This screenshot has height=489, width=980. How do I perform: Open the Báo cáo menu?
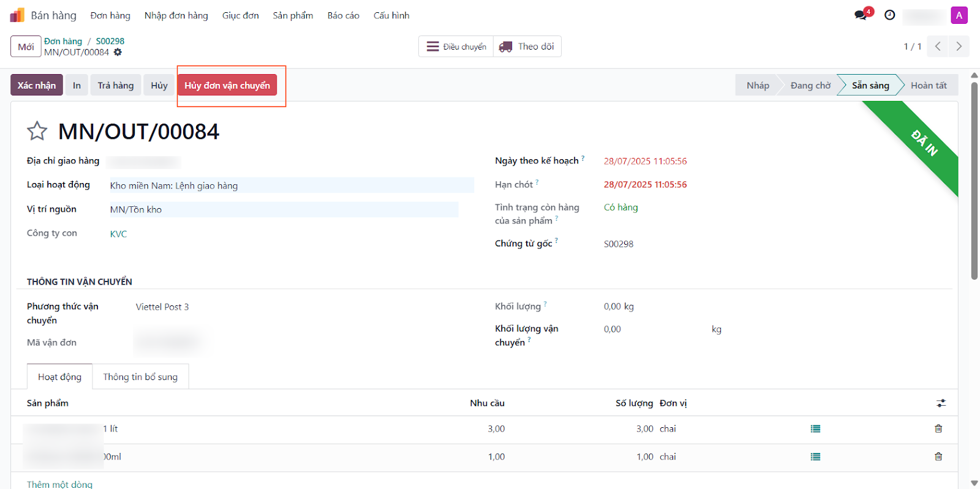click(343, 15)
